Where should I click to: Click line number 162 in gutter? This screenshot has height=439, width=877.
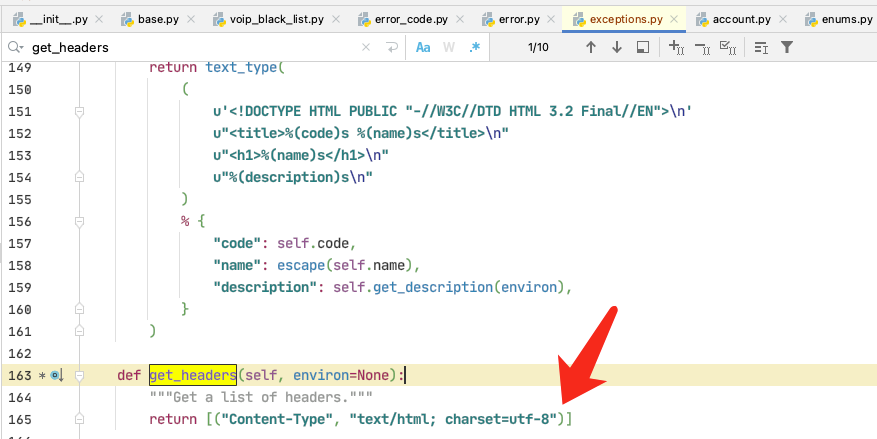pyautogui.click(x=20, y=353)
